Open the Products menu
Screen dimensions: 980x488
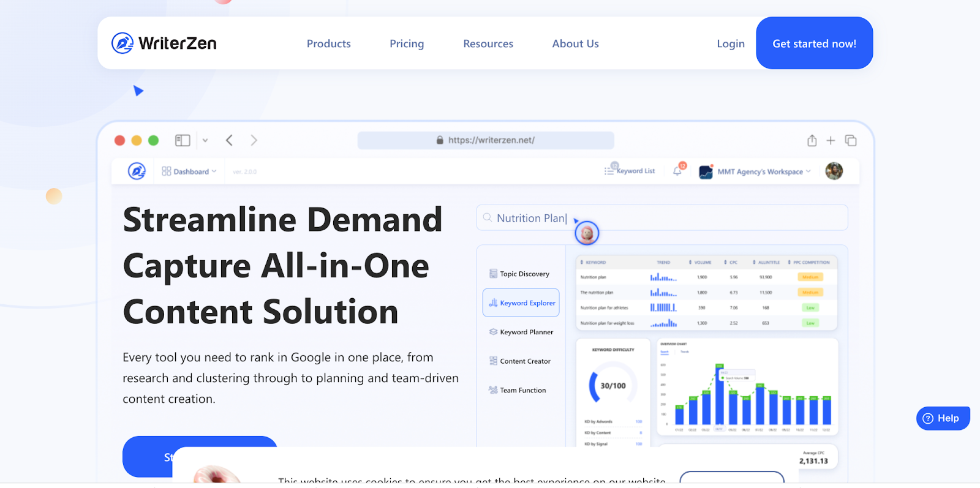point(328,43)
